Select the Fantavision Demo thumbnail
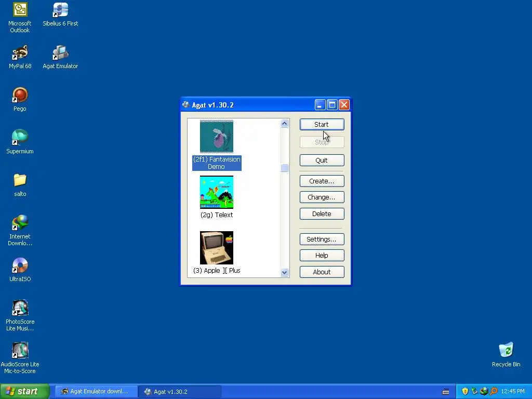 217,137
